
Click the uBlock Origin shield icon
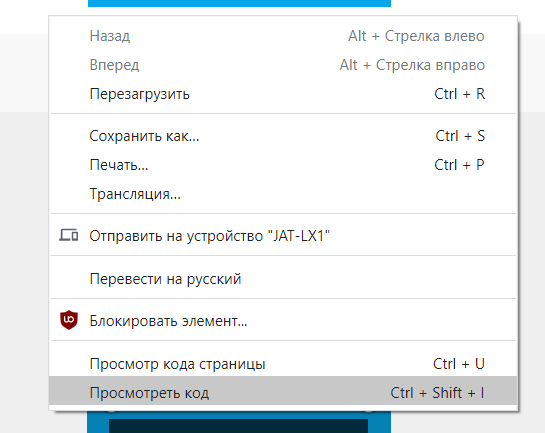(69, 320)
